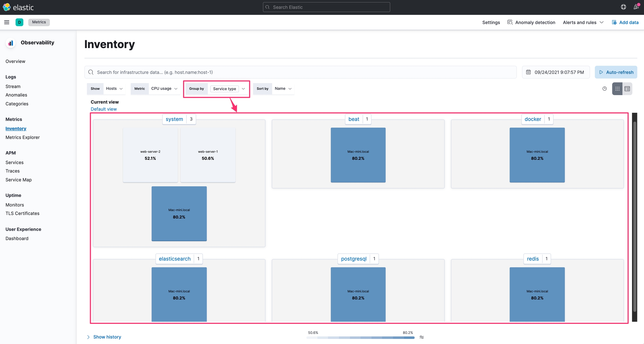Go to Overview in sidebar
The width and height of the screenshot is (644, 344).
15,61
